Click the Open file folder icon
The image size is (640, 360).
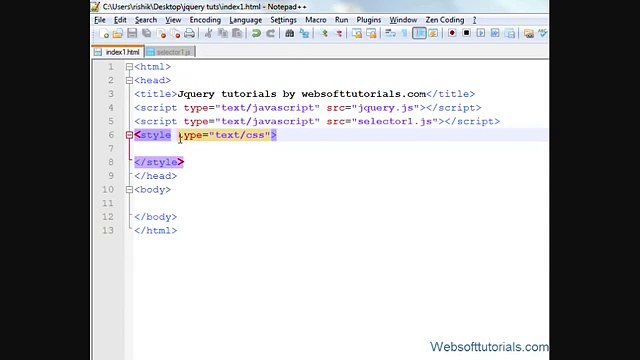pos(118,33)
